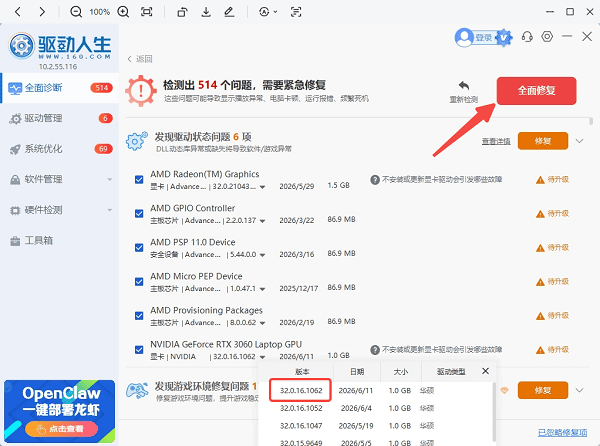
Task: Click the VIP diamond icon near game repair
Action: point(505,391)
